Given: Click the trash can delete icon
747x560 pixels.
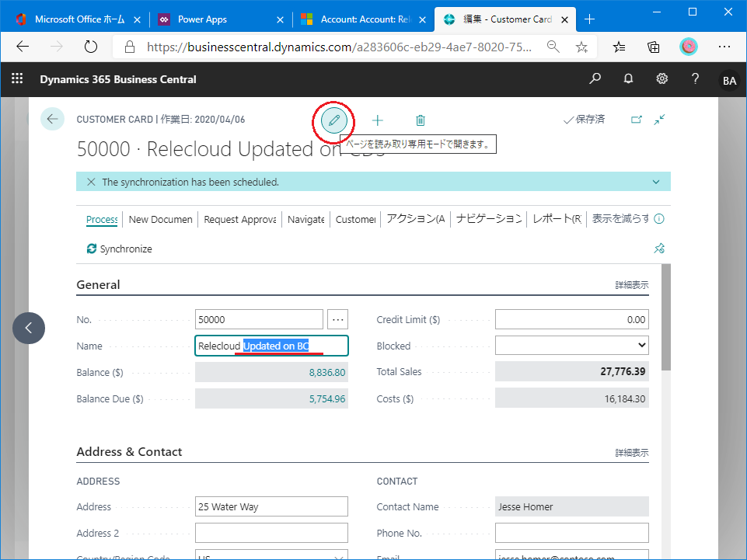Looking at the screenshot, I should click(421, 120).
